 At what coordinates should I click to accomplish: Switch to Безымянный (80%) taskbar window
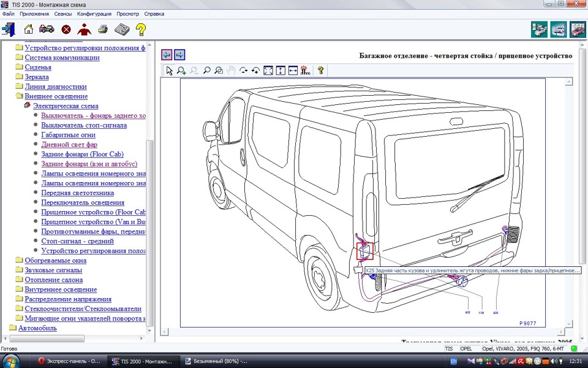pyautogui.click(x=216, y=361)
